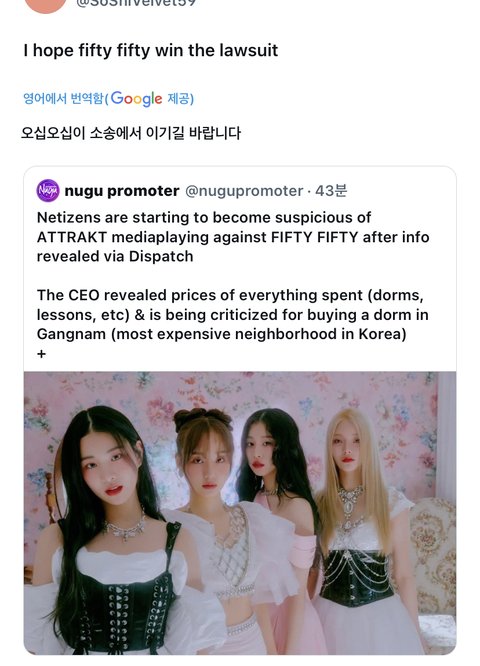This screenshot has height=666, width=480.
Task: Open quoted tweet paragraph about ATTRAKT mediaplaying
Action: (x=233, y=237)
